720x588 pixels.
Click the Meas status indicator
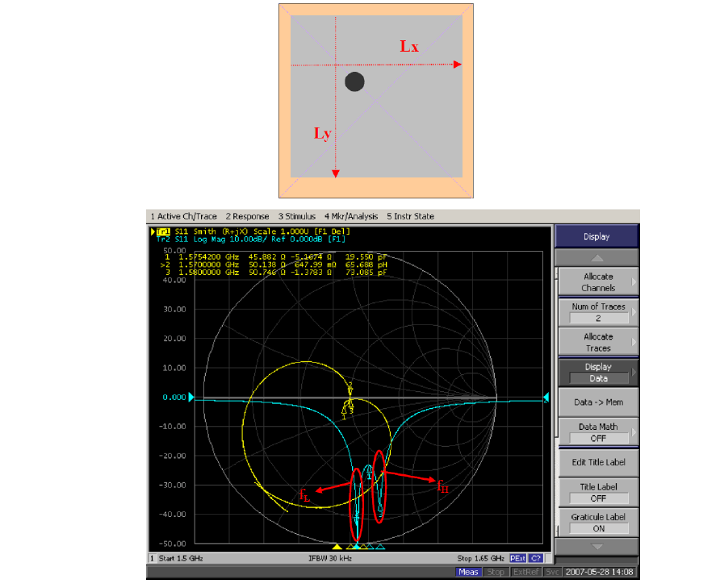click(468, 572)
